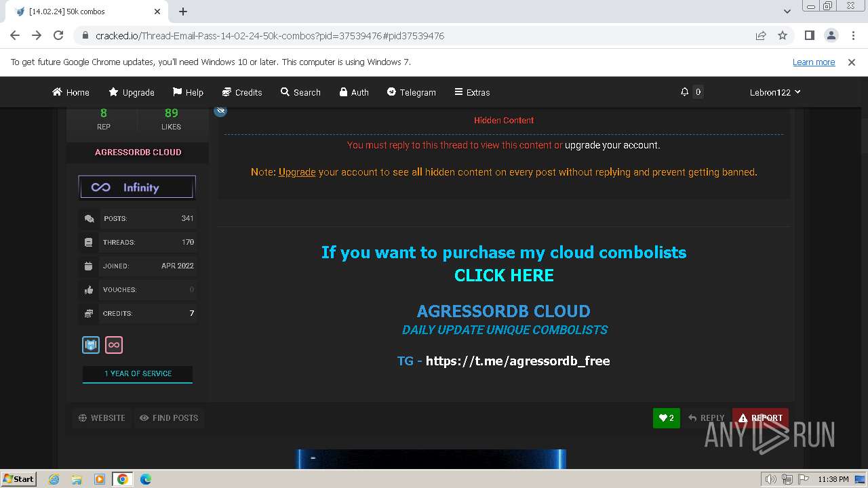Click the 89 LIKES count
Screen dimensions: 868x488
point(171,119)
